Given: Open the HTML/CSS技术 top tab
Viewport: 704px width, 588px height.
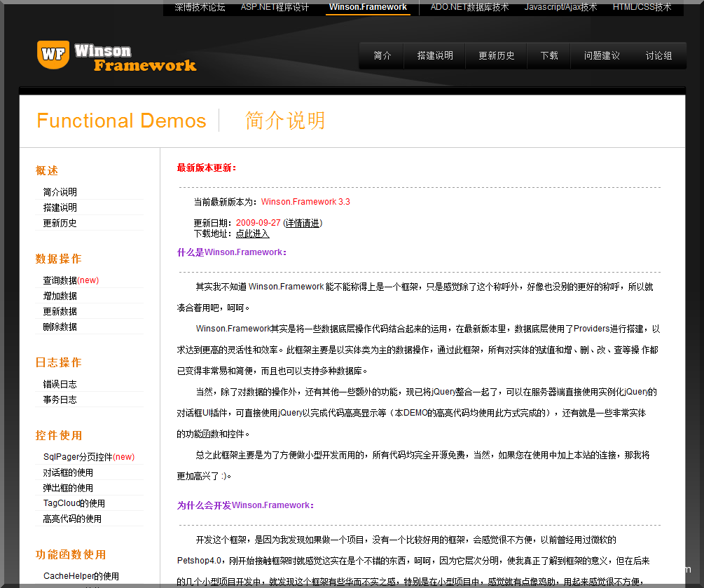Looking at the screenshot, I should coord(642,7).
